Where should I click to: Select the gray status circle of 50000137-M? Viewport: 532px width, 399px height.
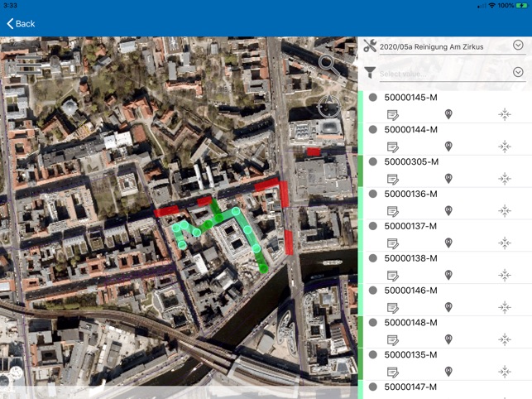[373, 226]
